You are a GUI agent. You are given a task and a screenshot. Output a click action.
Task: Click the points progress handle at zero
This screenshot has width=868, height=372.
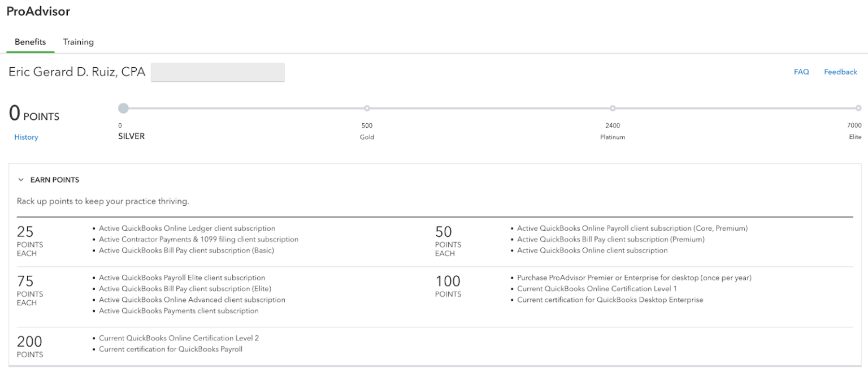(124, 108)
